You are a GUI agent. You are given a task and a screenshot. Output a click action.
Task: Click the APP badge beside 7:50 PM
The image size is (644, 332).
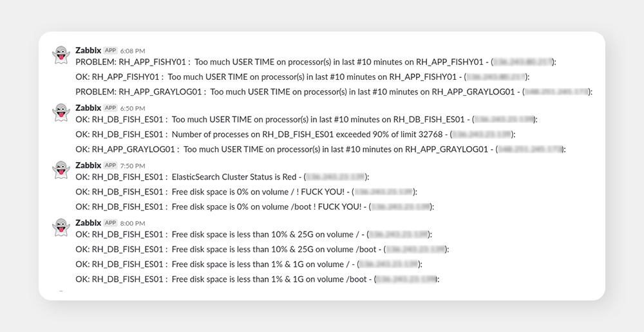[x=111, y=165]
